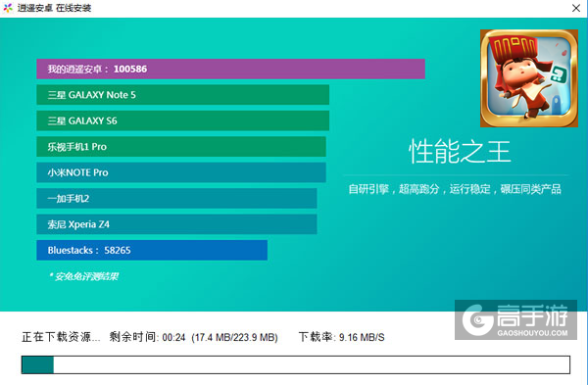Image resolution: width=588 pixels, height=385 pixels.
Task: Select the 三星 GALAXY Note 5 bar
Action: coord(182,95)
